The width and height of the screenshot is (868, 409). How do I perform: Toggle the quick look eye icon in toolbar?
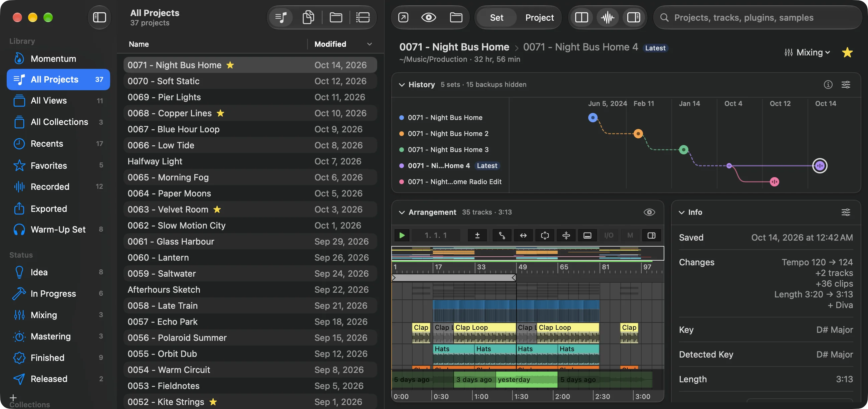pos(429,17)
